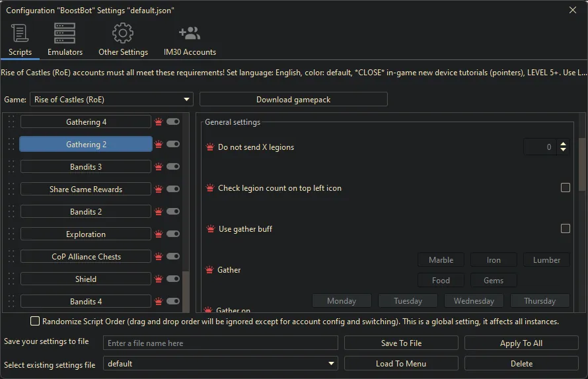Viewport: 588px width, 379px height.
Task: Click drag handle of Gathering 4 row
Action: click(11, 121)
